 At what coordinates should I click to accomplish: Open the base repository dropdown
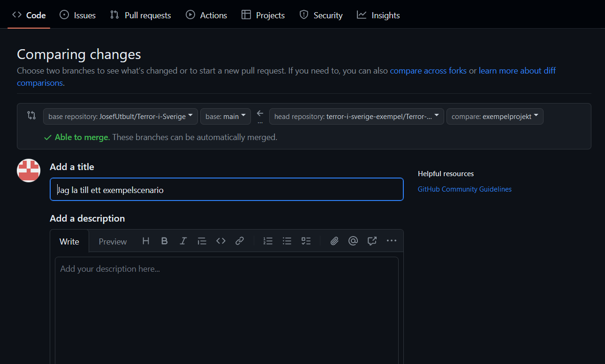click(121, 116)
